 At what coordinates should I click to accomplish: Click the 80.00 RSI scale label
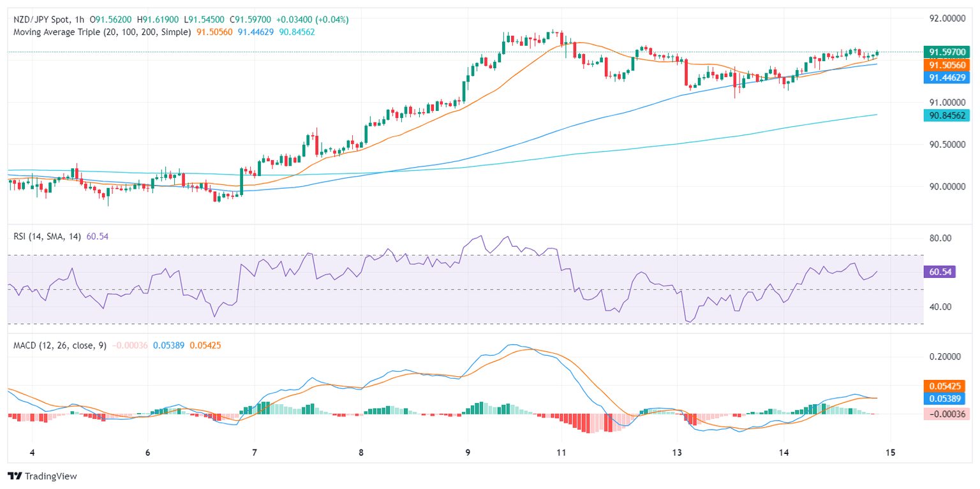pos(940,238)
